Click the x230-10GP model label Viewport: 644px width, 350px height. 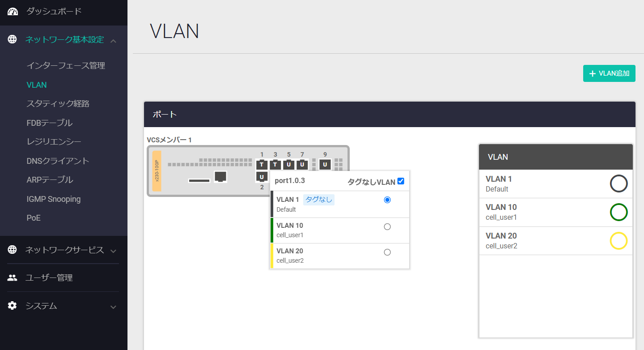point(157,171)
